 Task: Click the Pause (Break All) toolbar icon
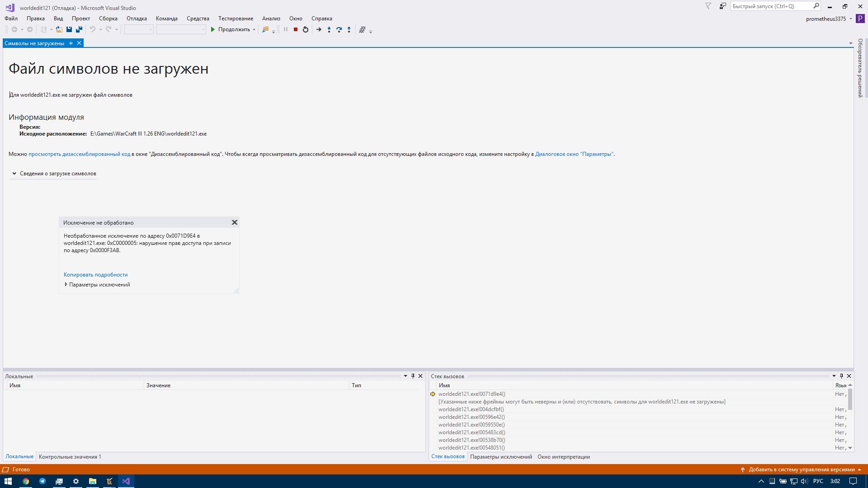coord(286,29)
